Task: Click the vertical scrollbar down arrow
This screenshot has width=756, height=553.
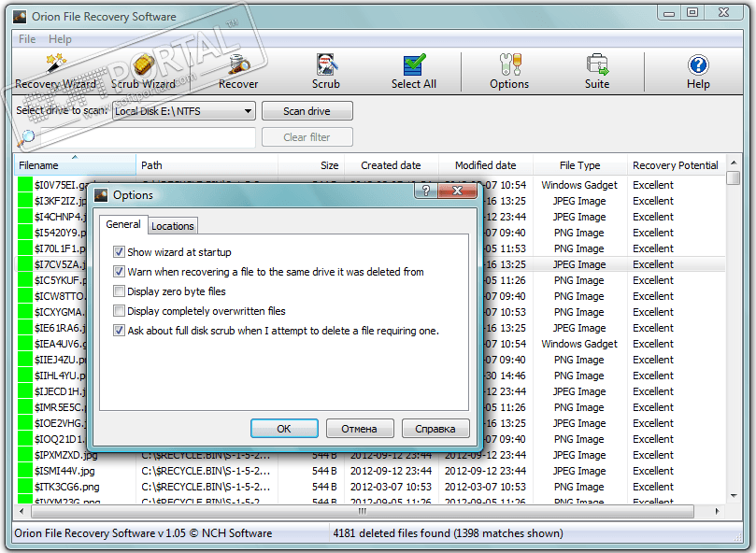Action: click(x=734, y=496)
